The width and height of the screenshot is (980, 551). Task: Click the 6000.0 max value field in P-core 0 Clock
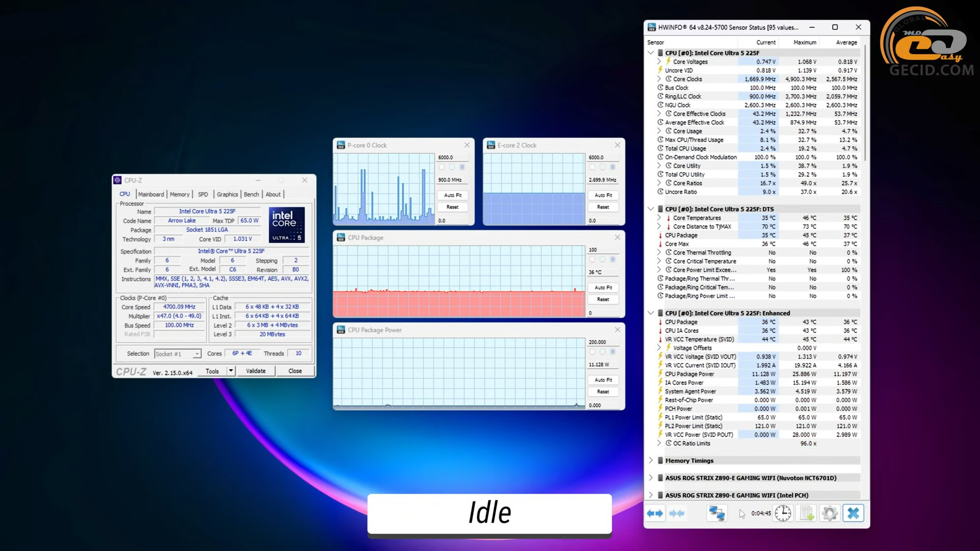[x=452, y=158]
